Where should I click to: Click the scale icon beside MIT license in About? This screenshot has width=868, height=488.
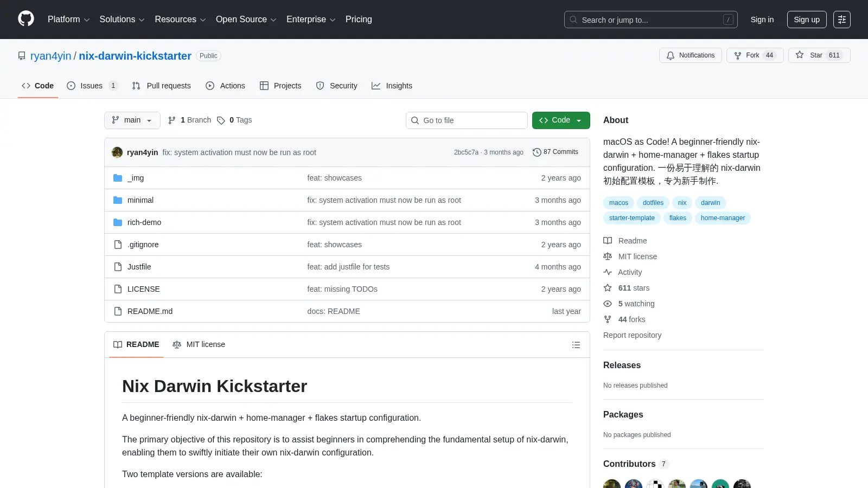pos(608,256)
